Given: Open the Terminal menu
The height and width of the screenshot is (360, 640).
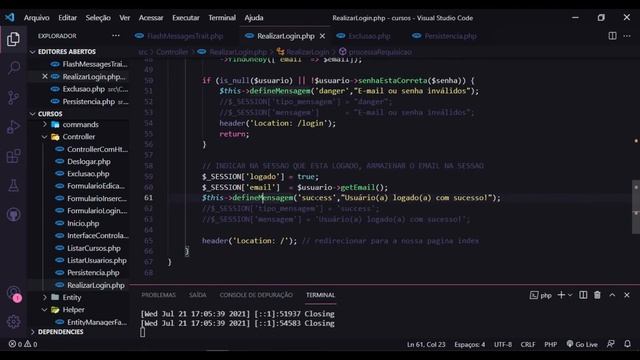Looking at the screenshot, I should [222, 18].
